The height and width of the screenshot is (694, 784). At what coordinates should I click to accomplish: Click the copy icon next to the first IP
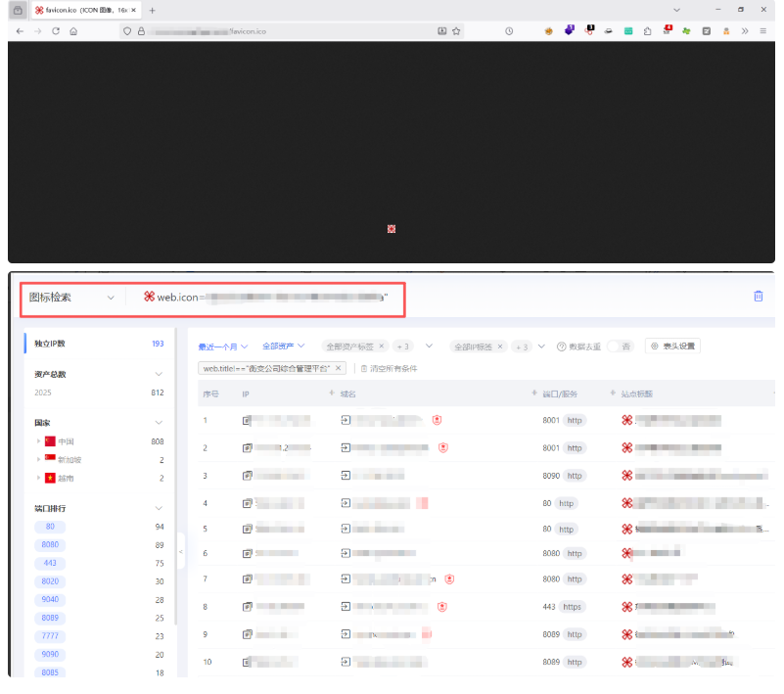244,420
